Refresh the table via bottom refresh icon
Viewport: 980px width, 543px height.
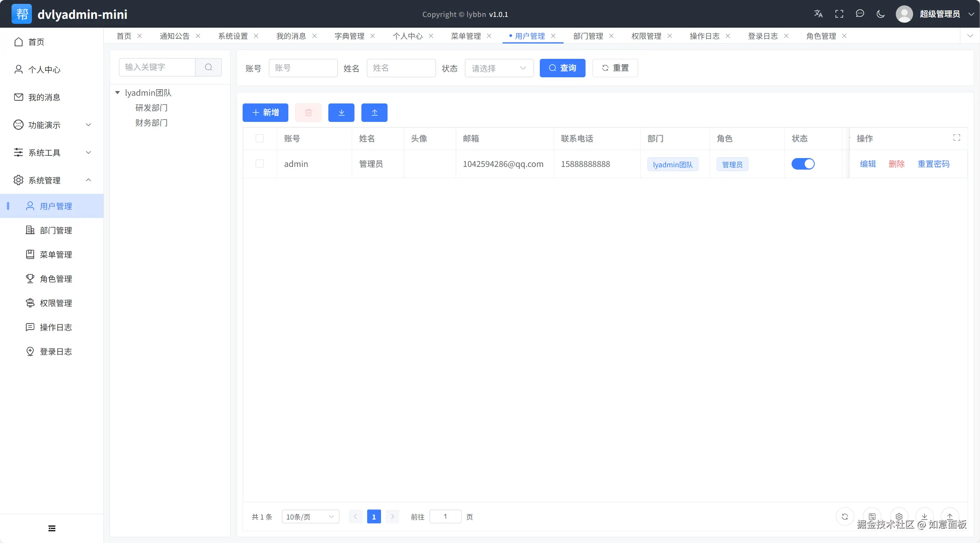844,517
